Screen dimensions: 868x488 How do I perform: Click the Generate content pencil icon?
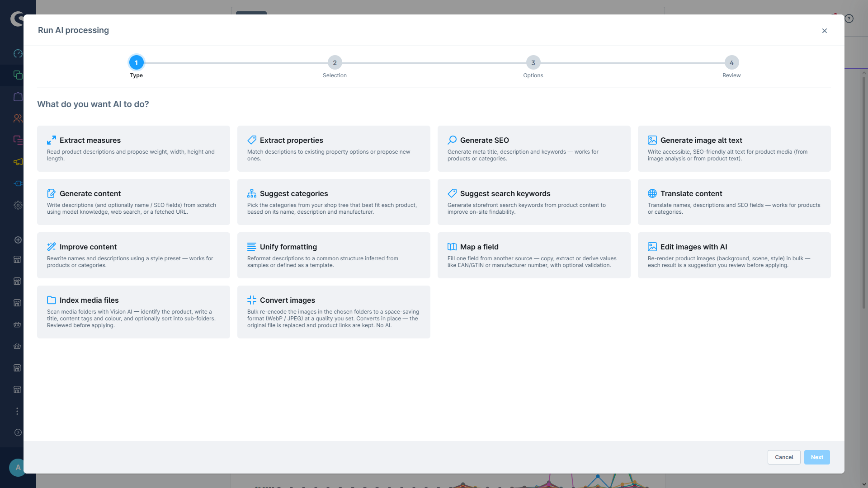coord(52,193)
